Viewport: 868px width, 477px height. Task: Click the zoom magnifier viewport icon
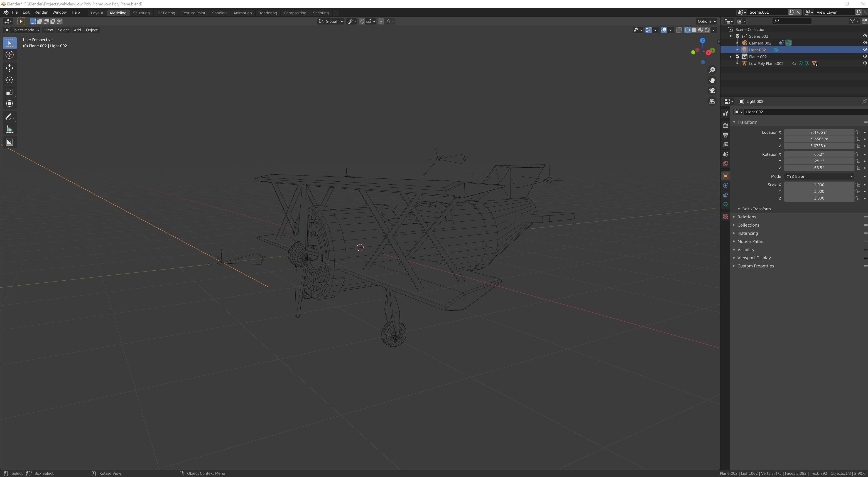[712, 70]
